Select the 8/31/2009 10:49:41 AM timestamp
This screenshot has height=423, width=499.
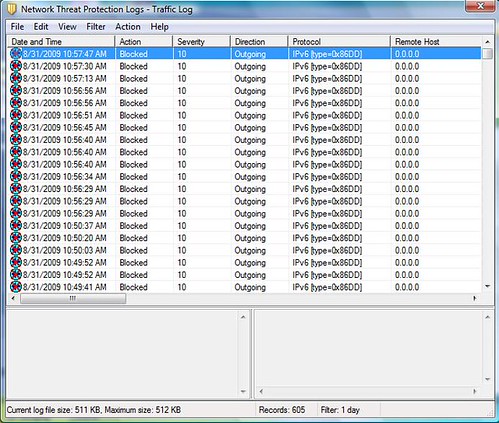(x=65, y=287)
